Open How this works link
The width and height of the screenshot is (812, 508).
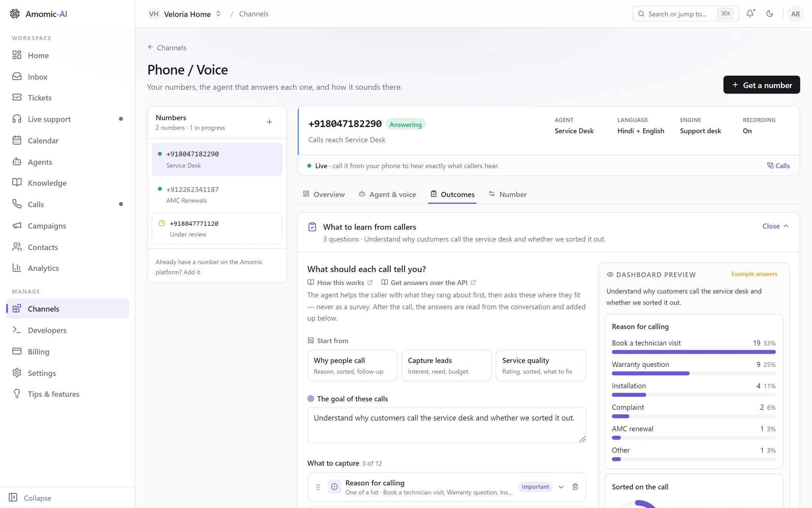pyautogui.click(x=340, y=283)
